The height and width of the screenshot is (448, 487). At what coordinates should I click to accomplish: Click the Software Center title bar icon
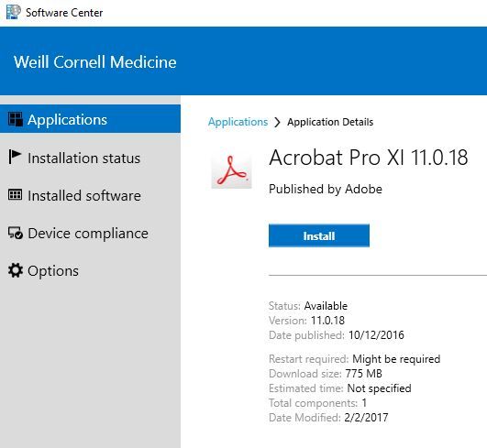point(14,12)
